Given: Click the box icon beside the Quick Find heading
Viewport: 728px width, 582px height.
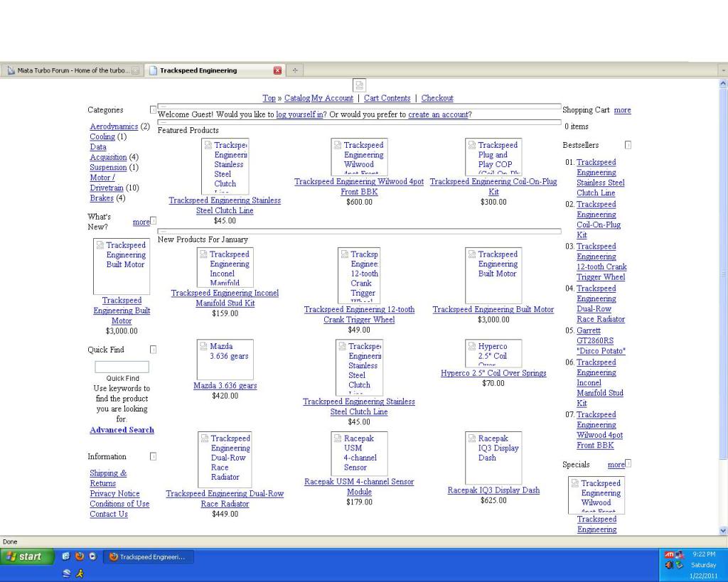Looking at the screenshot, I should click(x=153, y=348).
